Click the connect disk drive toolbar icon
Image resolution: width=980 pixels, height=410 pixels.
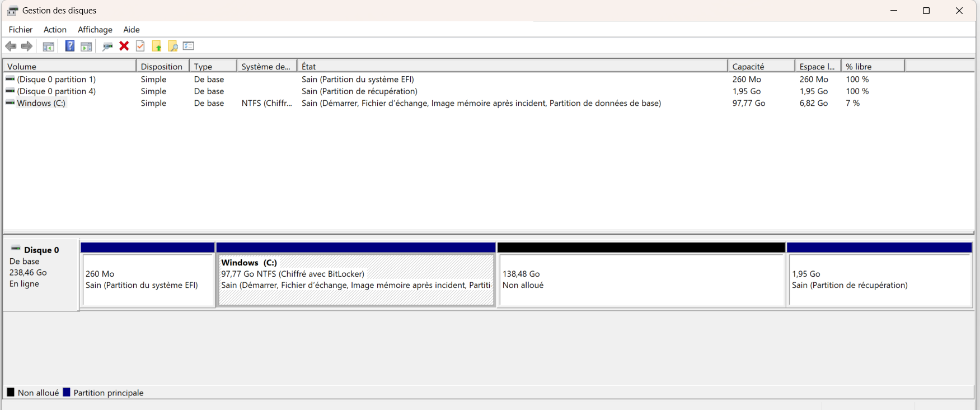pos(107,46)
